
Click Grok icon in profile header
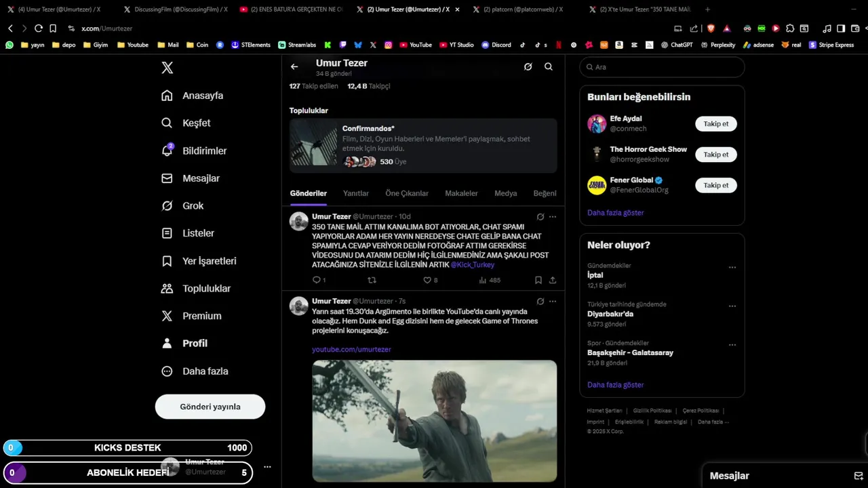tap(528, 66)
